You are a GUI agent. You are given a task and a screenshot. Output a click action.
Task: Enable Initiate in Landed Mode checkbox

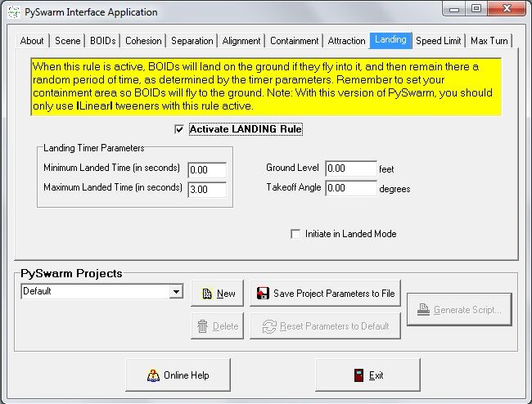(x=295, y=234)
